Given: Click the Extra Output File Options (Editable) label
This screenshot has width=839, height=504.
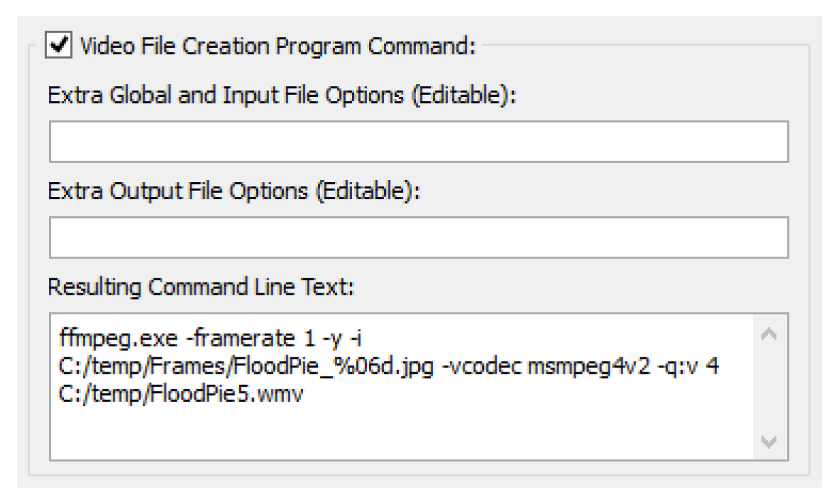Looking at the screenshot, I should coord(233,192).
